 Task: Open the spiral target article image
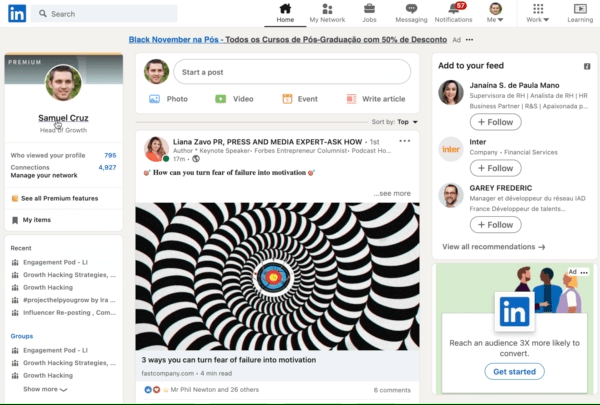click(x=277, y=276)
